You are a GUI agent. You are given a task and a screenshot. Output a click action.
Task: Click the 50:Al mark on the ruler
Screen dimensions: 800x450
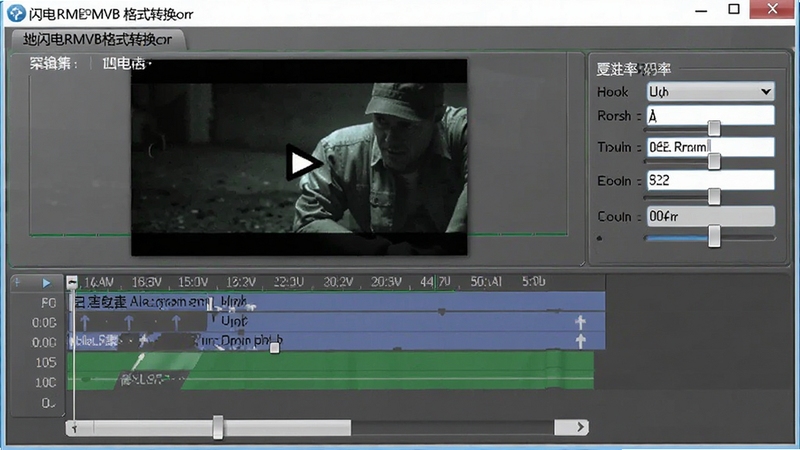486,282
